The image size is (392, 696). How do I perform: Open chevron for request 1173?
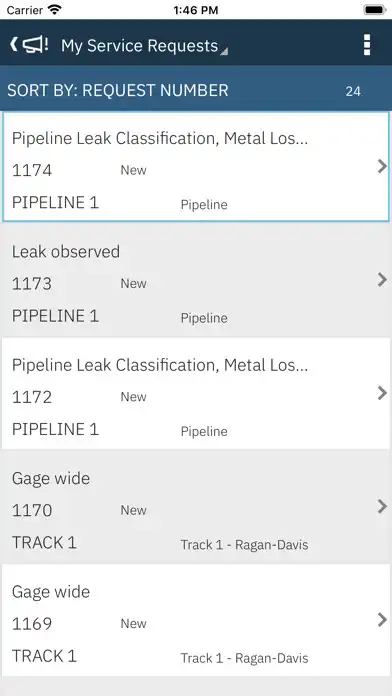tap(382, 280)
